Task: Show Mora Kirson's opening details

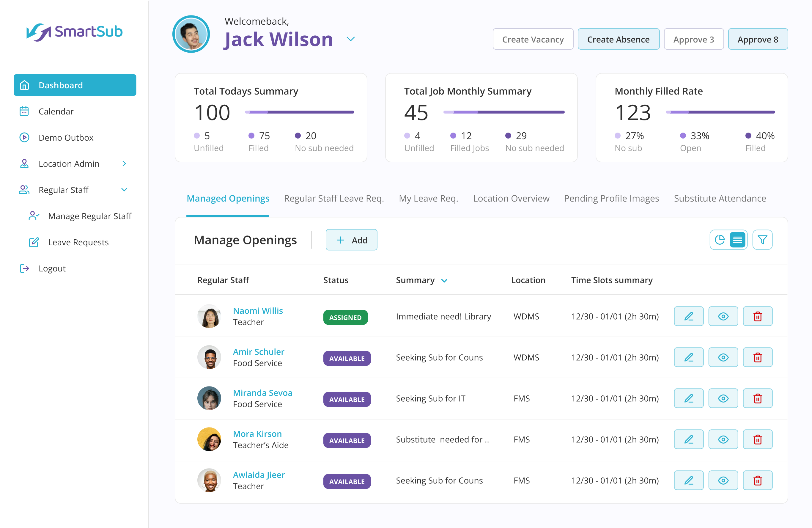Action: (723, 439)
